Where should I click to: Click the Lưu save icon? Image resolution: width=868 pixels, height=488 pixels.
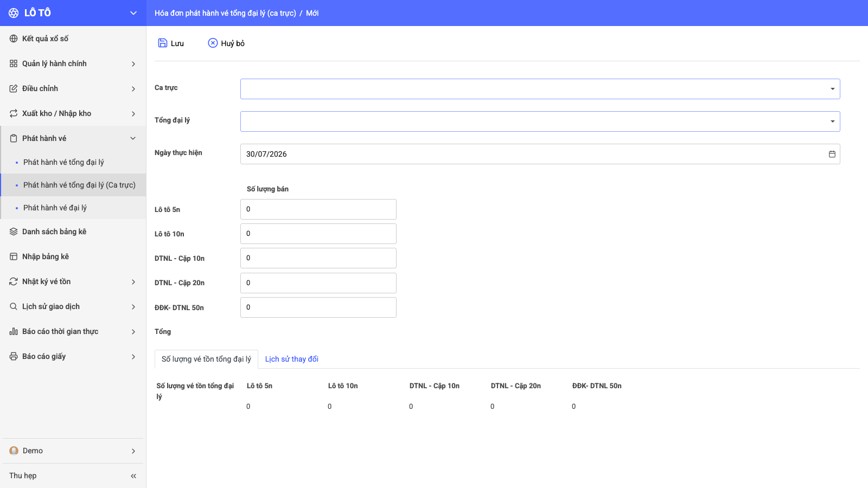(162, 43)
